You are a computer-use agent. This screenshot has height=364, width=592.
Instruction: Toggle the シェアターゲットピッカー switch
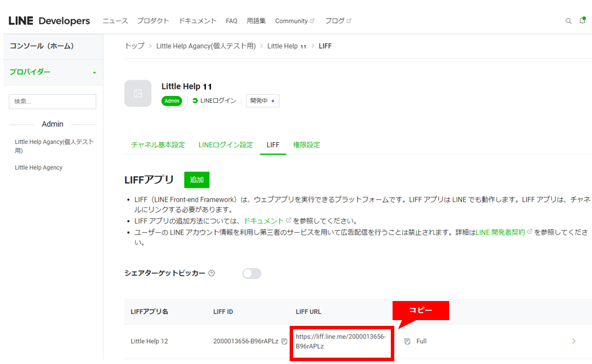(x=251, y=273)
